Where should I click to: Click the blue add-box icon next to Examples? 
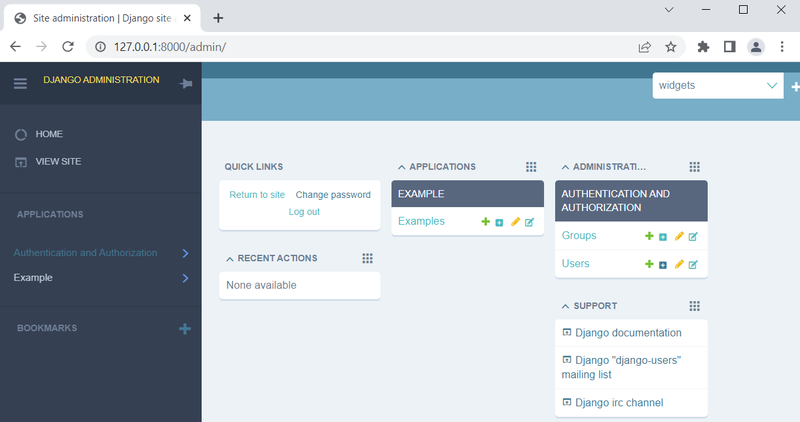click(499, 222)
